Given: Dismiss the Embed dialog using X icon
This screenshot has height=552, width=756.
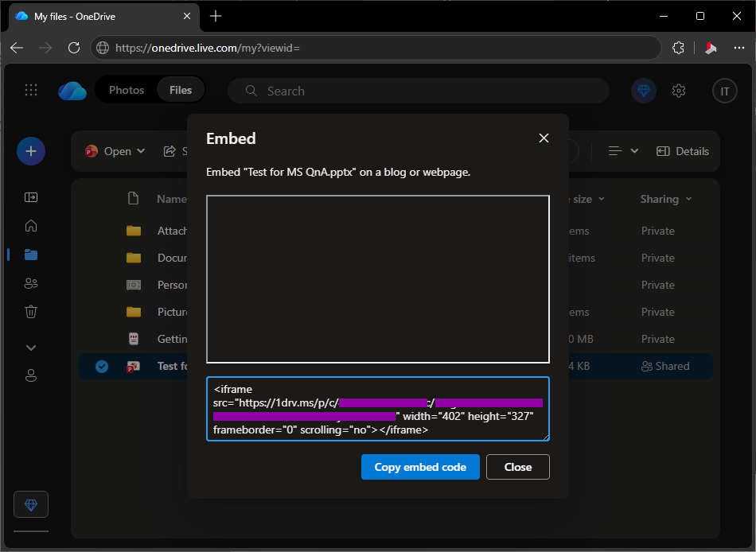Looking at the screenshot, I should coord(544,138).
